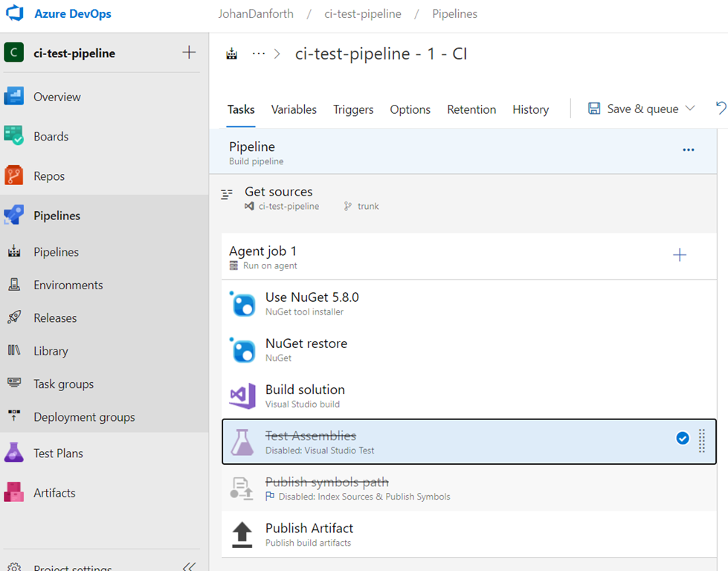Click the Deployment groups icon

pyautogui.click(x=14, y=416)
